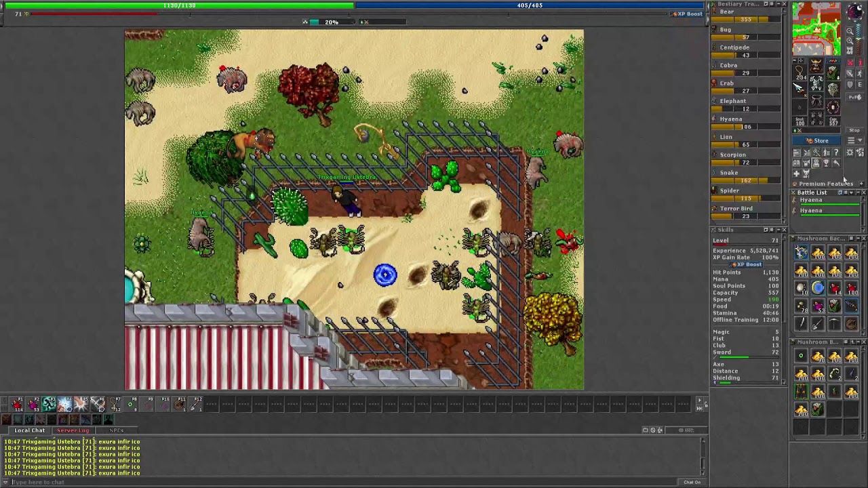Open the sidebar hamburger menu
Image resolution: width=868 pixels, height=488 pixels.
pyautogui.click(x=850, y=140)
